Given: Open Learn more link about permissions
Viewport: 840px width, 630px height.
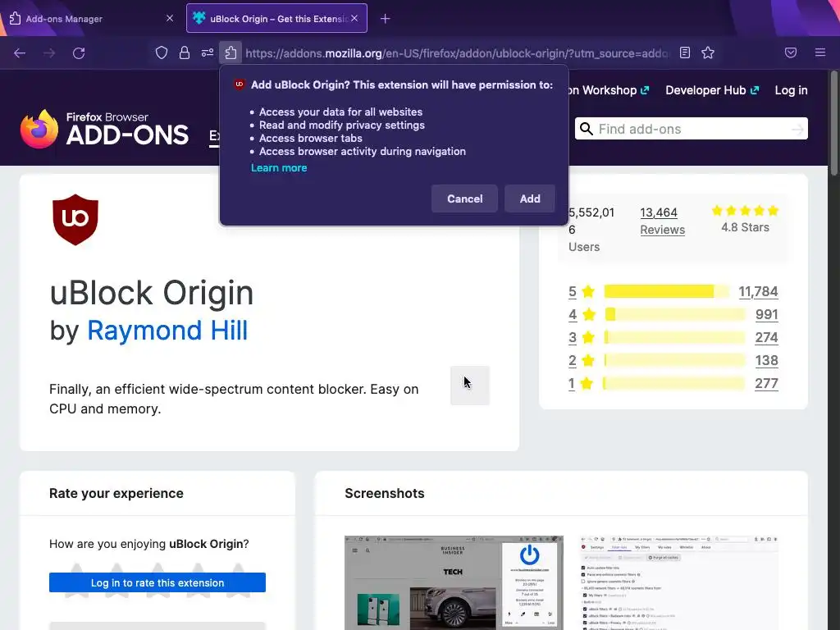Looking at the screenshot, I should 279,167.
